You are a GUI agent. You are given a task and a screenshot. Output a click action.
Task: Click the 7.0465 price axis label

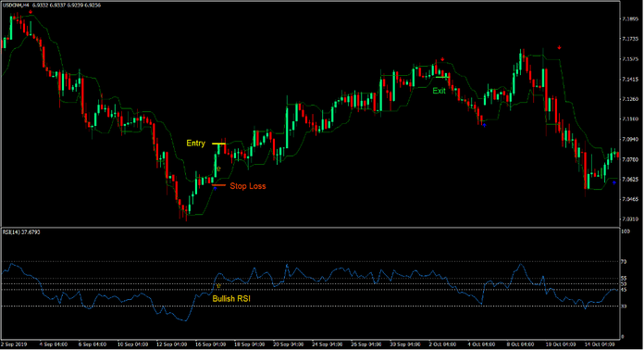tap(630, 199)
